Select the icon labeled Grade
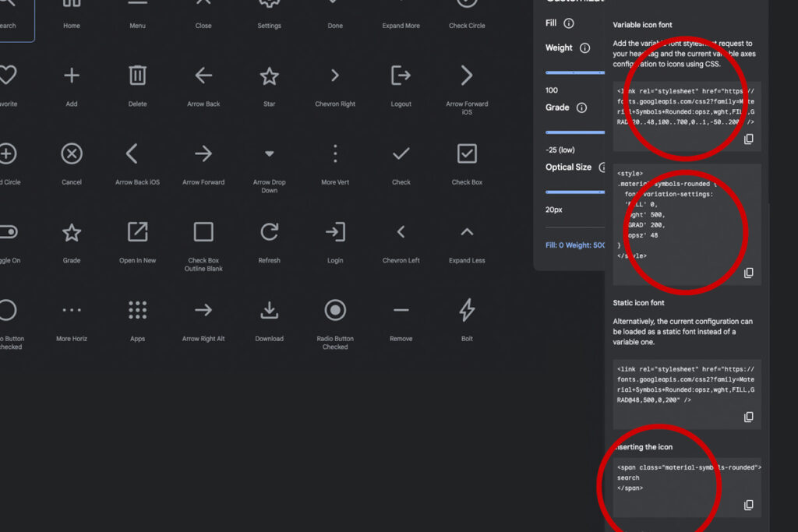Viewport: 798px width, 532px height. (72, 232)
